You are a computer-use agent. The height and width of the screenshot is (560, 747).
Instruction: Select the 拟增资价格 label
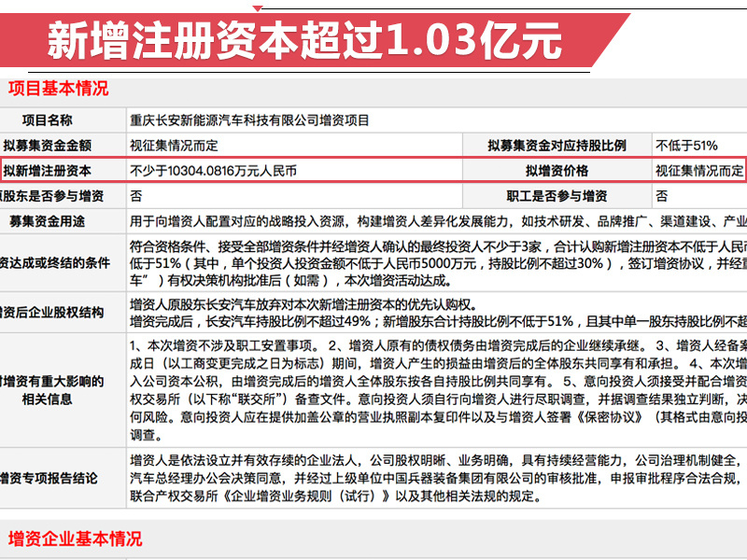557,171
